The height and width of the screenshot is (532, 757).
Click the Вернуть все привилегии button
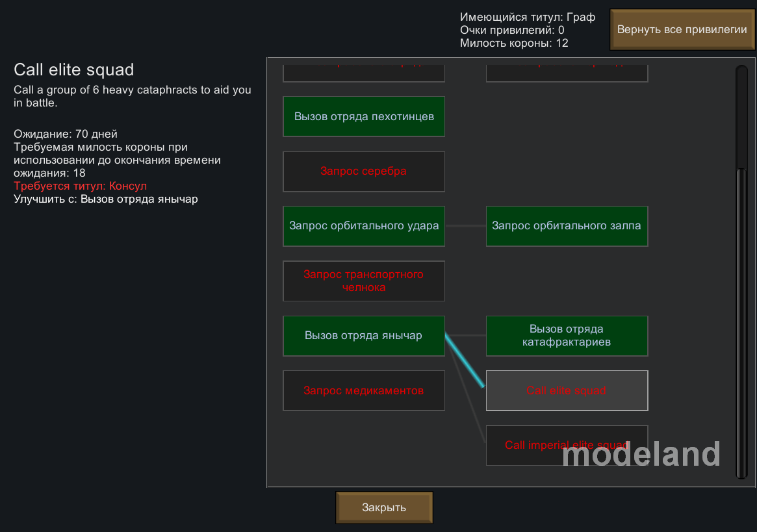(x=682, y=30)
